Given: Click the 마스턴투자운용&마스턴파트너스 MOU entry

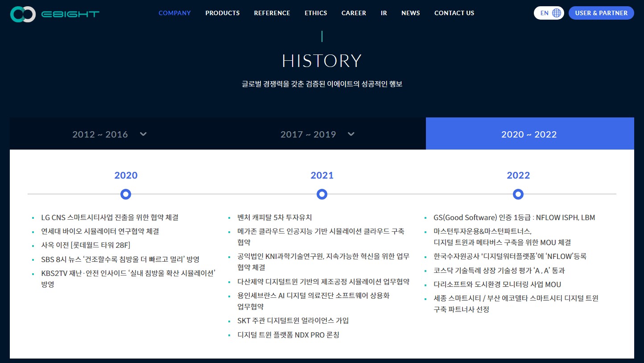Looking at the screenshot, I should click(x=502, y=237).
